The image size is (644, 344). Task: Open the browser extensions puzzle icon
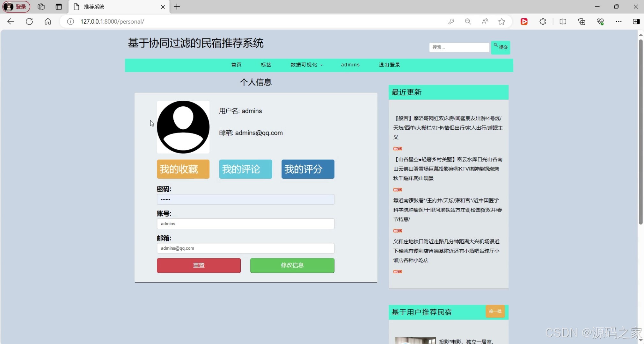pyautogui.click(x=543, y=21)
